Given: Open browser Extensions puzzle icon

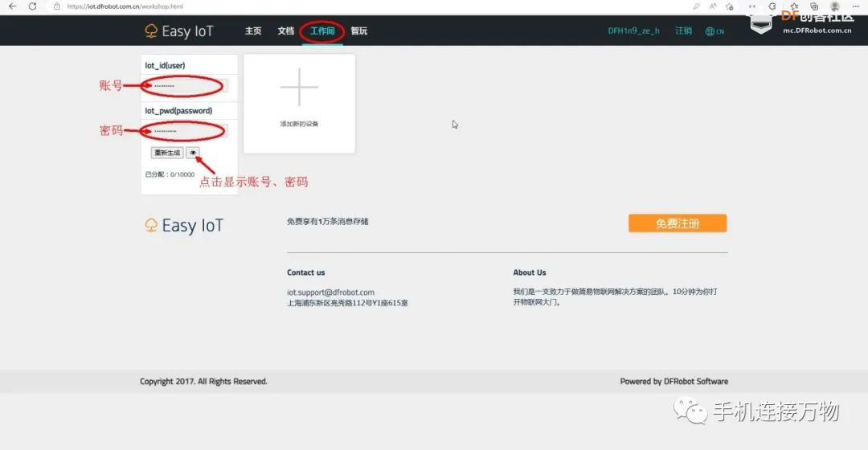Looking at the screenshot, I should [772, 6].
